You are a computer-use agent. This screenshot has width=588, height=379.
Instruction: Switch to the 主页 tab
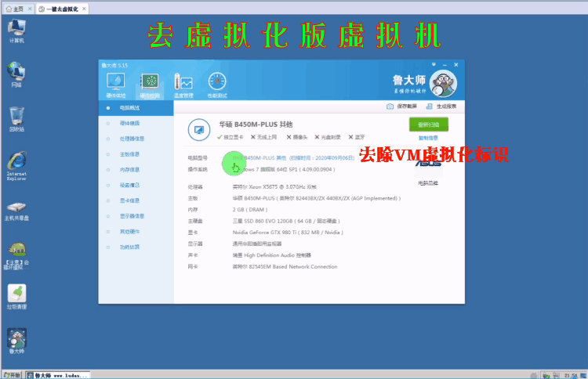click(18, 9)
